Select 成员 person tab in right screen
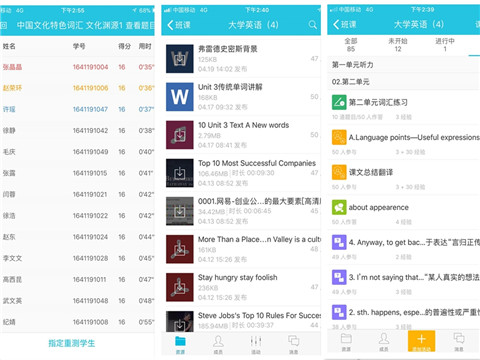The image size is (480, 360). tap(384, 342)
